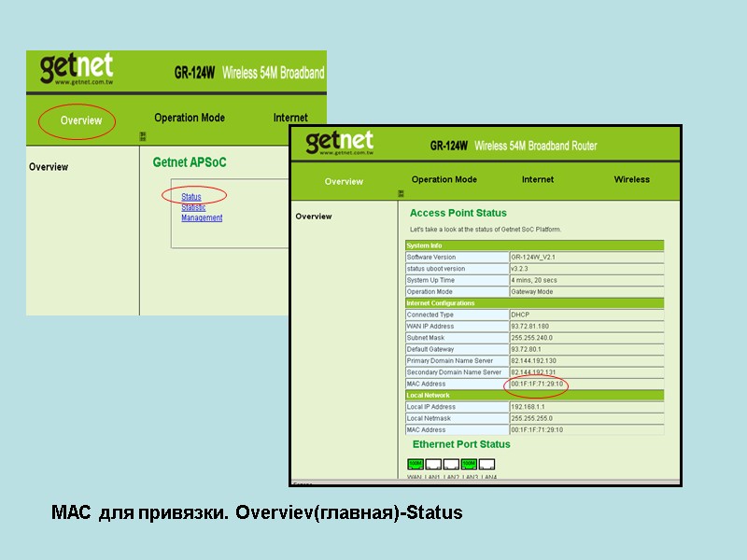Click the getnet logo in front window
This screenshot has height=560, width=747.
click(340, 142)
